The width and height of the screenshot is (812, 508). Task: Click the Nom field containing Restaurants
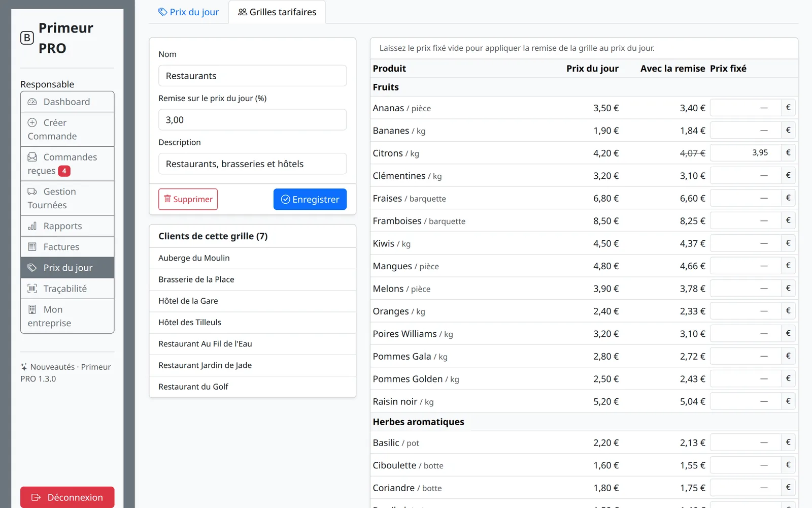coord(252,76)
